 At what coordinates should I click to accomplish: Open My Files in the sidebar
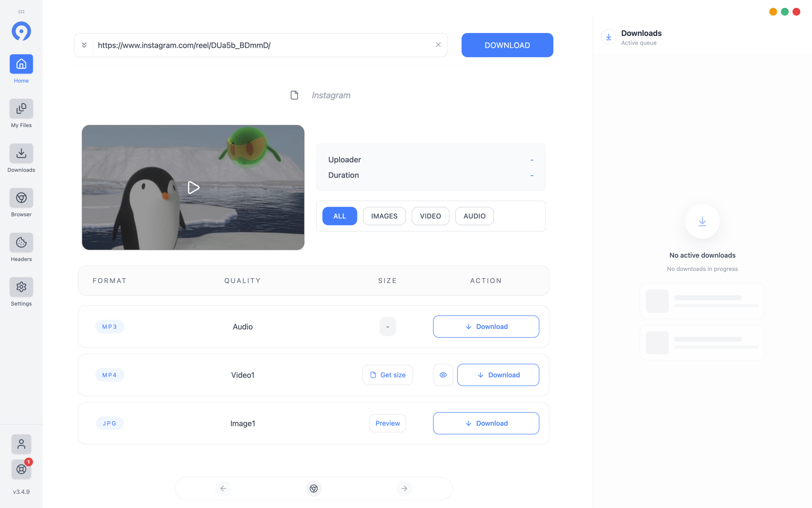[x=21, y=108]
